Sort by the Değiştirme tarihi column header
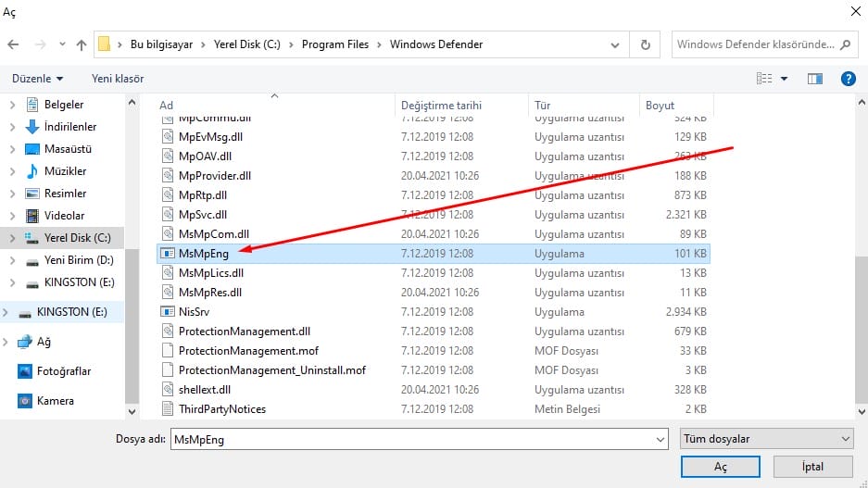The height and width of the screenshot is (488, 868). pos(441,106)
